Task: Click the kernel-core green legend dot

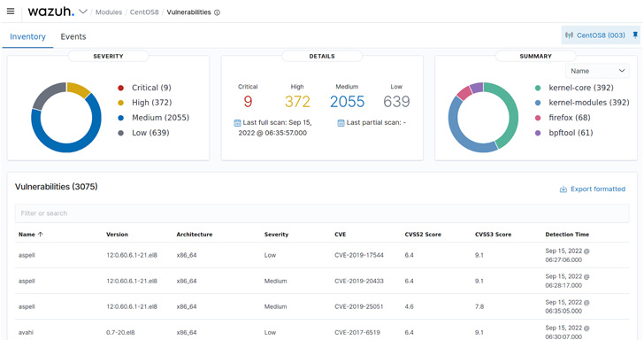Action: pyautogui.click(x=538, y=88)
